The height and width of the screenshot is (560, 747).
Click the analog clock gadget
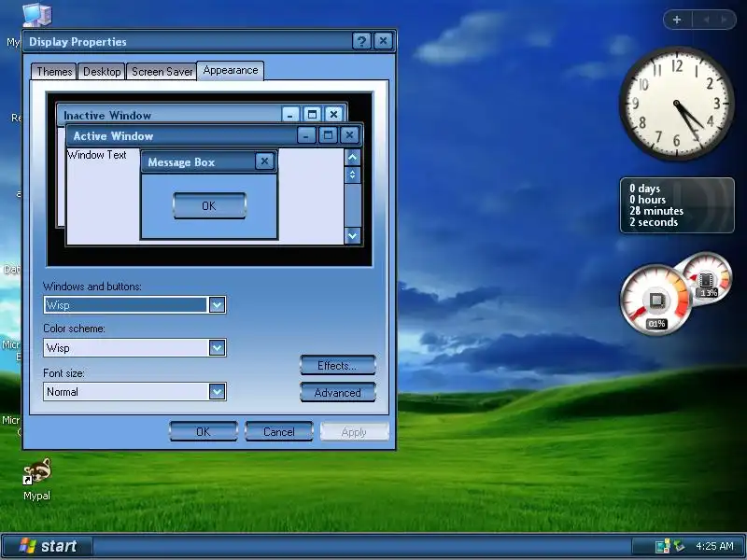point(676,104)
